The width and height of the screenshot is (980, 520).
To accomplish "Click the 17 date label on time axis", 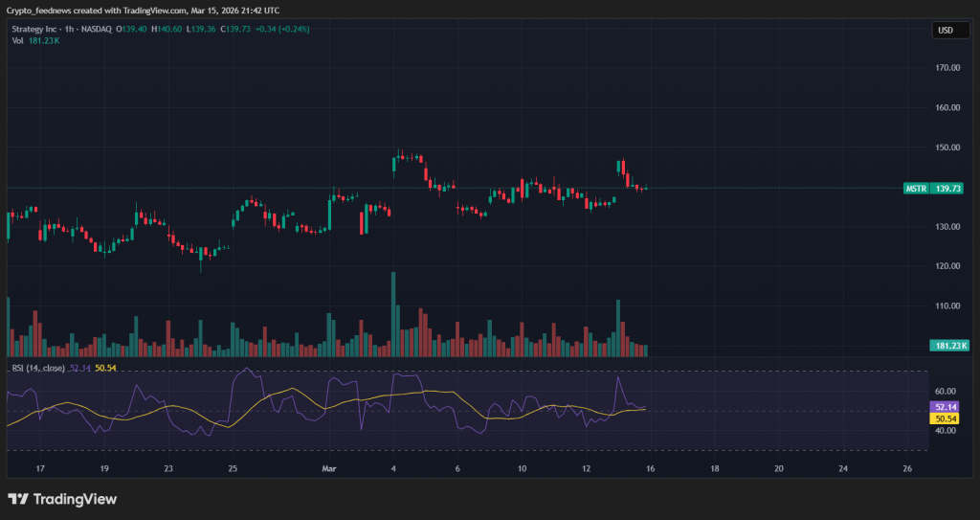I will [x=40, y=468].
